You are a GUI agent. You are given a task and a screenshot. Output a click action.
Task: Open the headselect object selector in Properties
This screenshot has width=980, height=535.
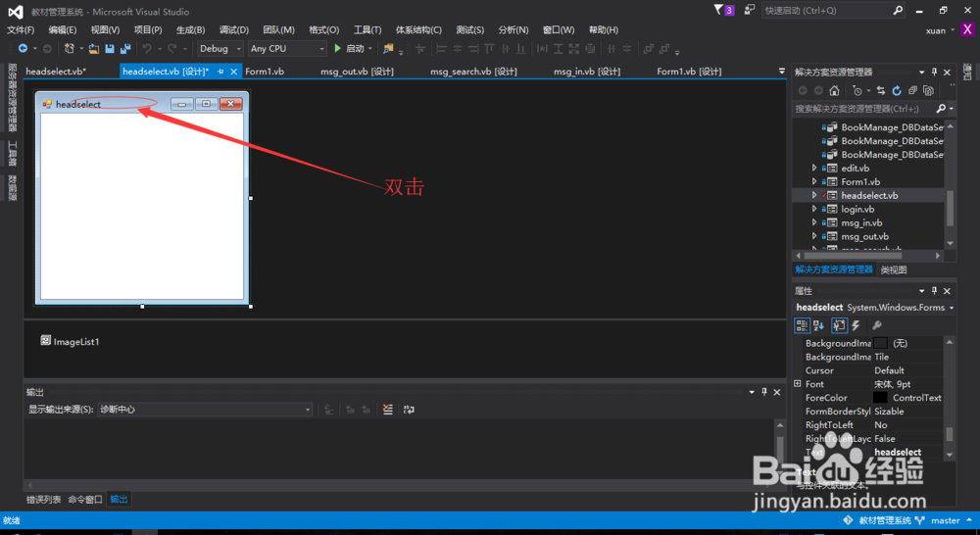(x=874, y=308)
